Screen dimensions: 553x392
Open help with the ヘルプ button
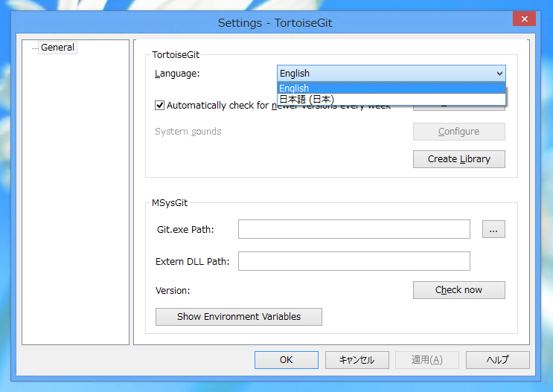click(x=498, y=360)
